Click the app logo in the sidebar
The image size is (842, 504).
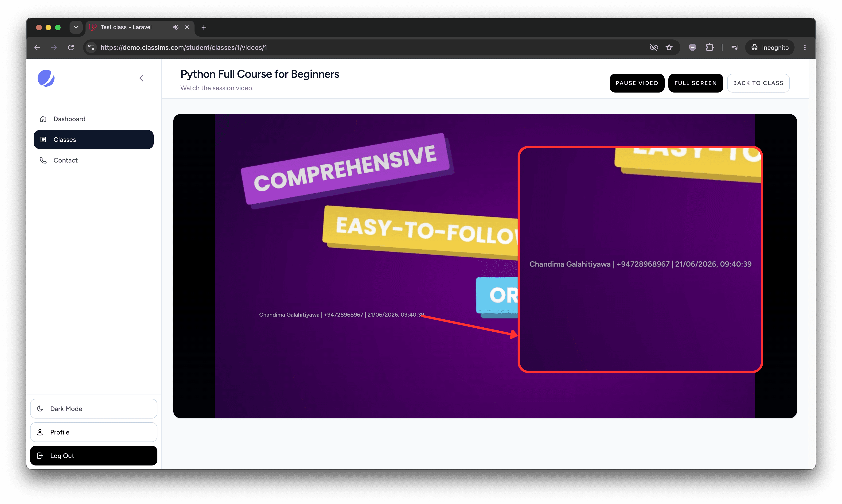[x=46, y=78]
